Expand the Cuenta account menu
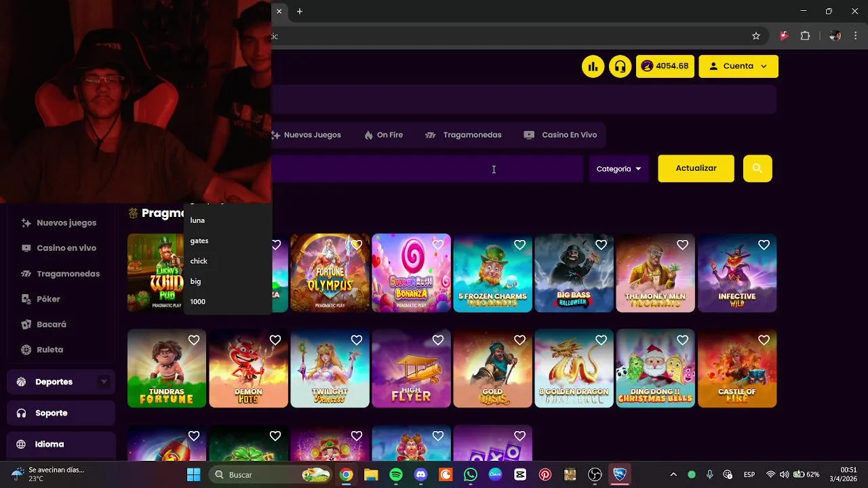Image resolution: width=868 pixels, height=488 pixels. 738,66
